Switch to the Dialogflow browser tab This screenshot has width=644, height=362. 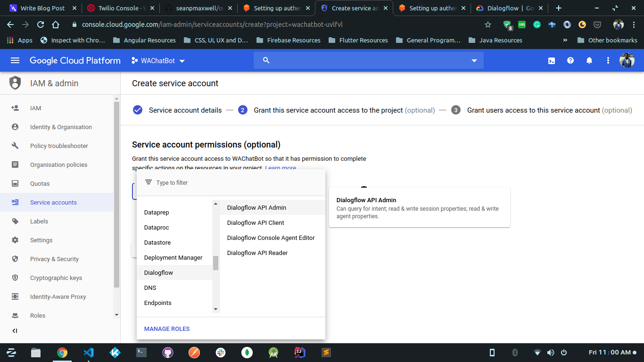pos(510,8)
